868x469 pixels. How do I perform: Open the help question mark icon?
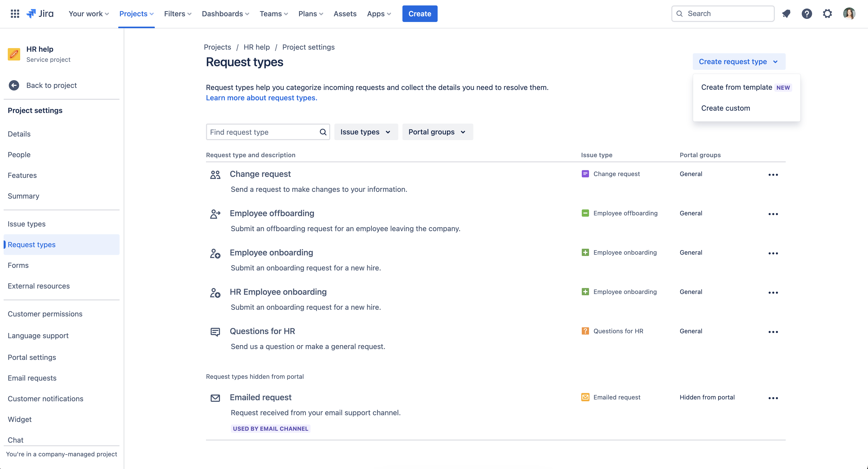[807, 14]
